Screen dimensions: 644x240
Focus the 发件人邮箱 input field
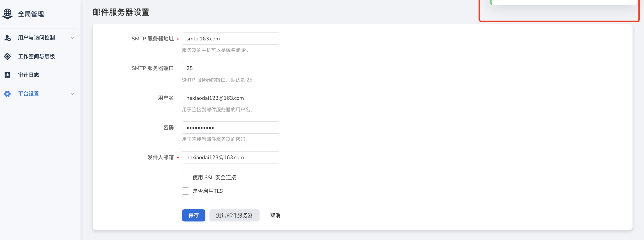tap(230, 157)
